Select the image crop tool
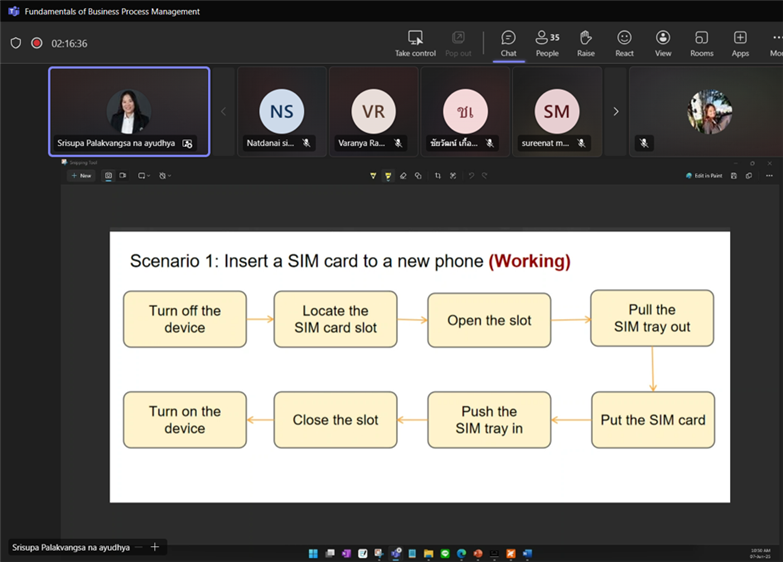The height and width of the screenshot is (562, 783). [x=437, y=176]
